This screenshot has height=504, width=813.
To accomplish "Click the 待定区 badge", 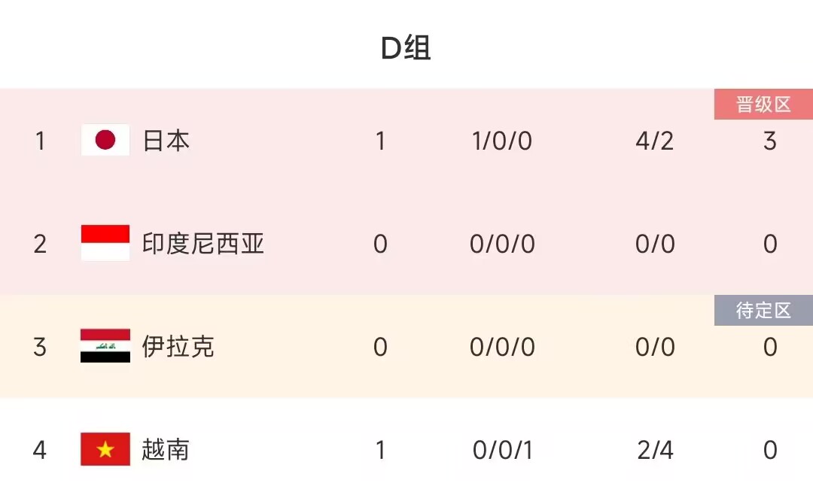I will tap(763, 311).
